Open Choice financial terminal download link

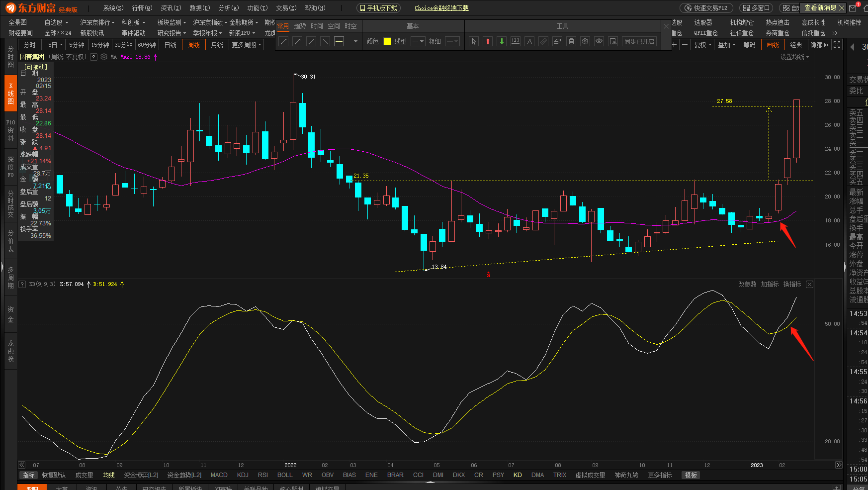(441, 8)
